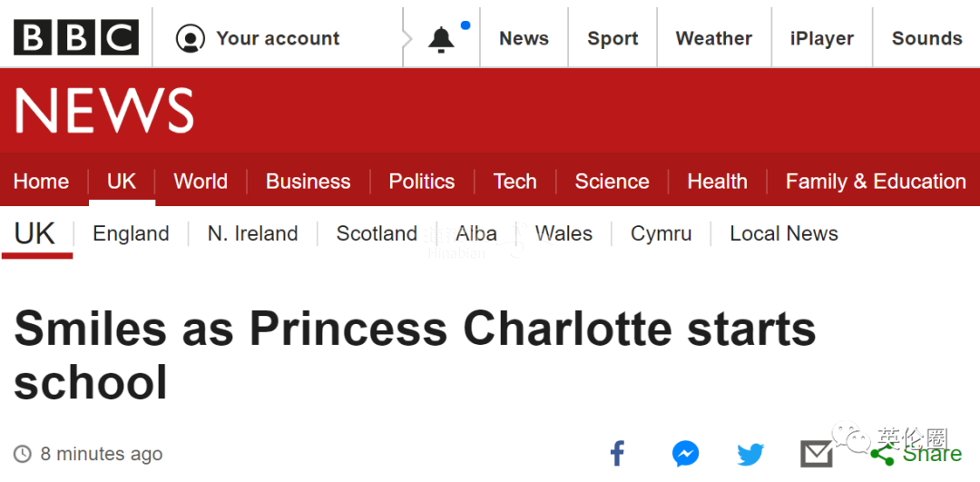
Task: Share article on Facebook
Action: click(617, 453)
